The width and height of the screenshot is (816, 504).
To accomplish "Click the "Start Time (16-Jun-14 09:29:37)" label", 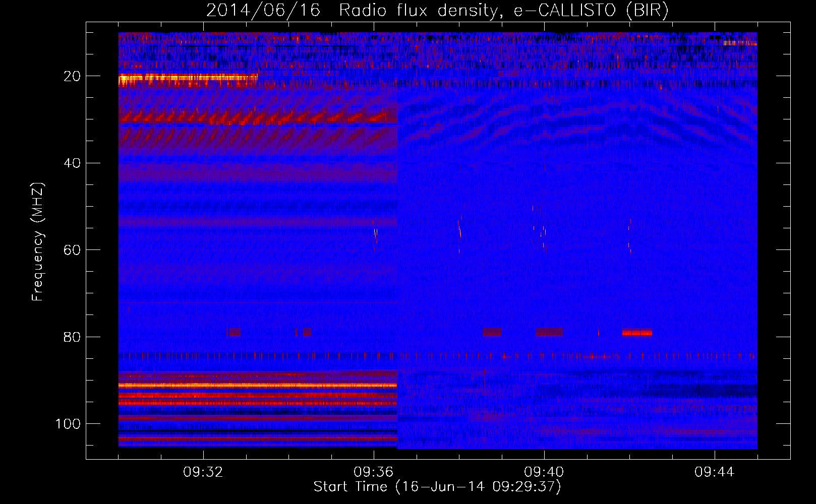I will 437,487.
